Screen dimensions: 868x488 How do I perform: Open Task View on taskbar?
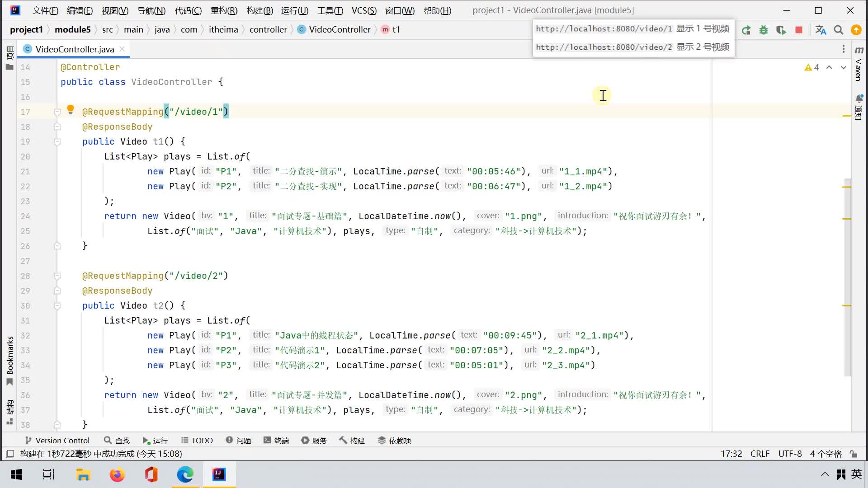coord(48,474)
